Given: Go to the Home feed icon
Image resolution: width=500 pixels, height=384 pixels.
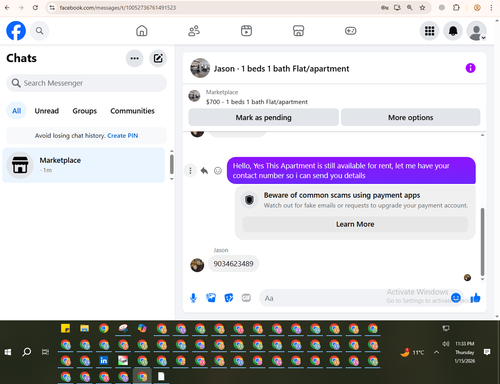Looking at the screenshot, I should coord(142,31).
